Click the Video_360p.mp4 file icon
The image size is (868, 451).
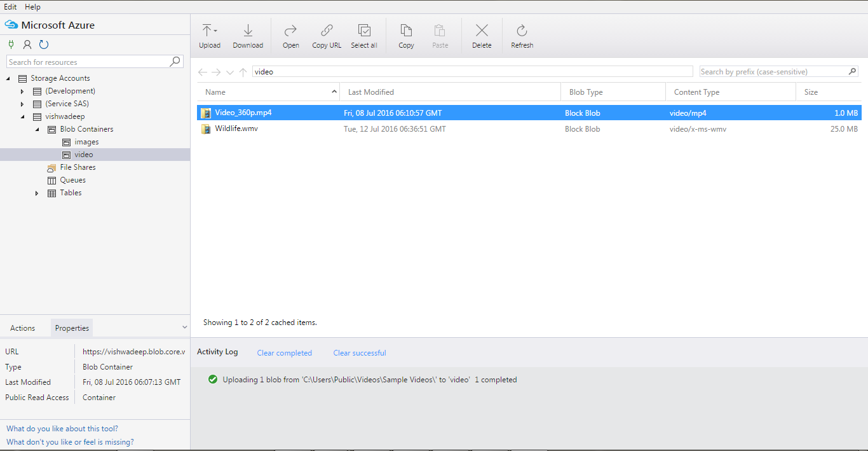click(206, 113)
